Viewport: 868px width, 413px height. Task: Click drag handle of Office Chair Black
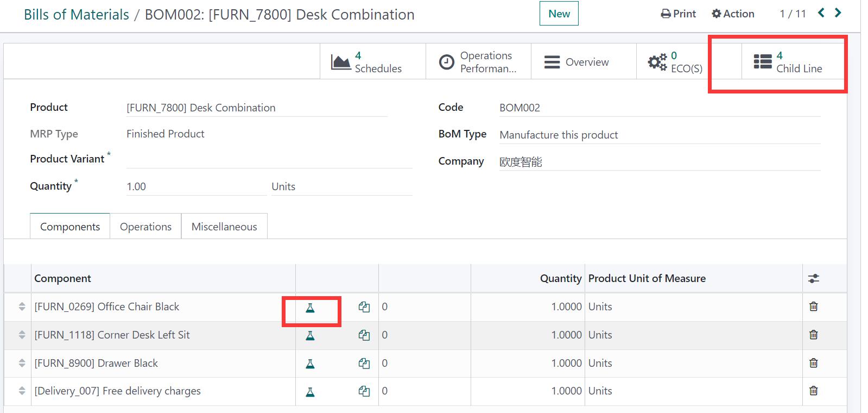point(22,306)
